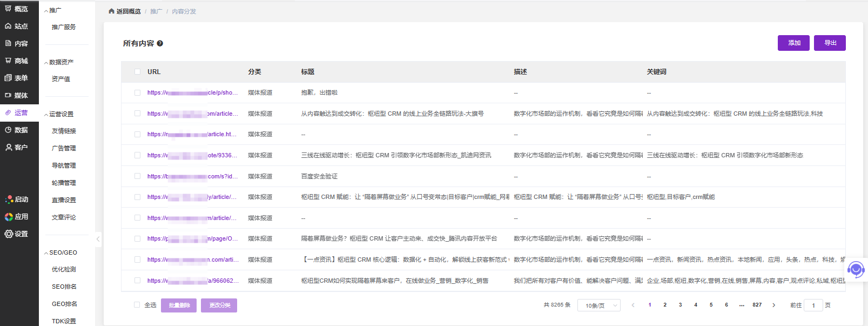Tick the 全选 select-all checkbox

click(x=137, y=305)
